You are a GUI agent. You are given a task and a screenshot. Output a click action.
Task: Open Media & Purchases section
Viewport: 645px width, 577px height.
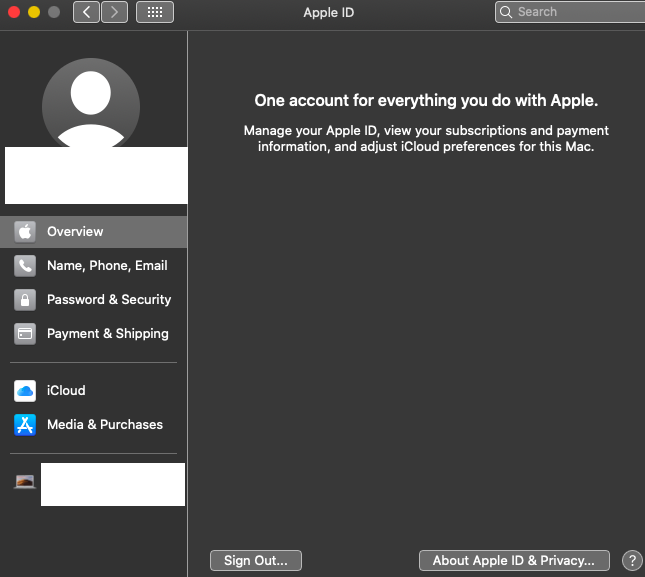point(94,425)
